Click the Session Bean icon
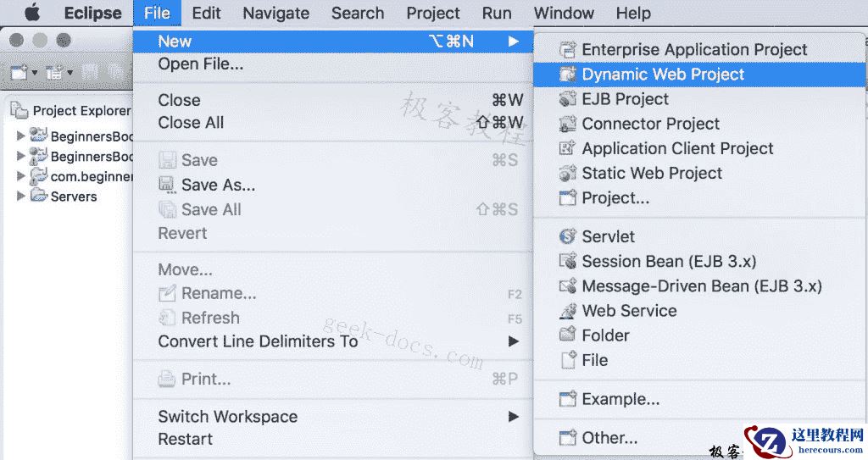868x460 pixels. (567, 261)
